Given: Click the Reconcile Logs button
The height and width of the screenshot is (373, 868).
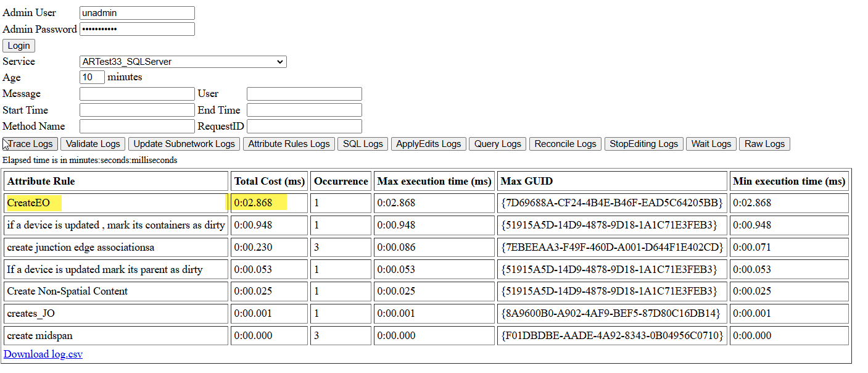Looking at the screenshot, I should (565, 143).
